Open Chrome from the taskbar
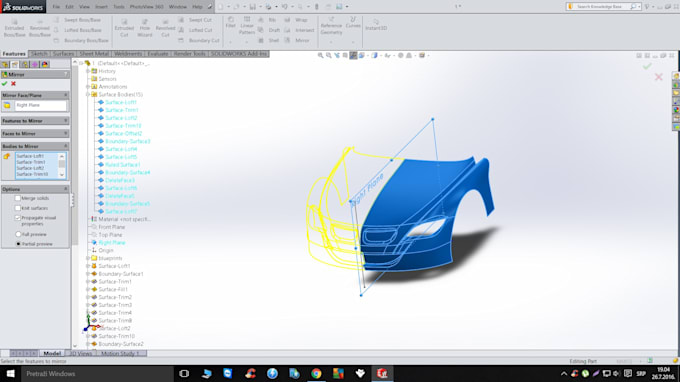 316,373
